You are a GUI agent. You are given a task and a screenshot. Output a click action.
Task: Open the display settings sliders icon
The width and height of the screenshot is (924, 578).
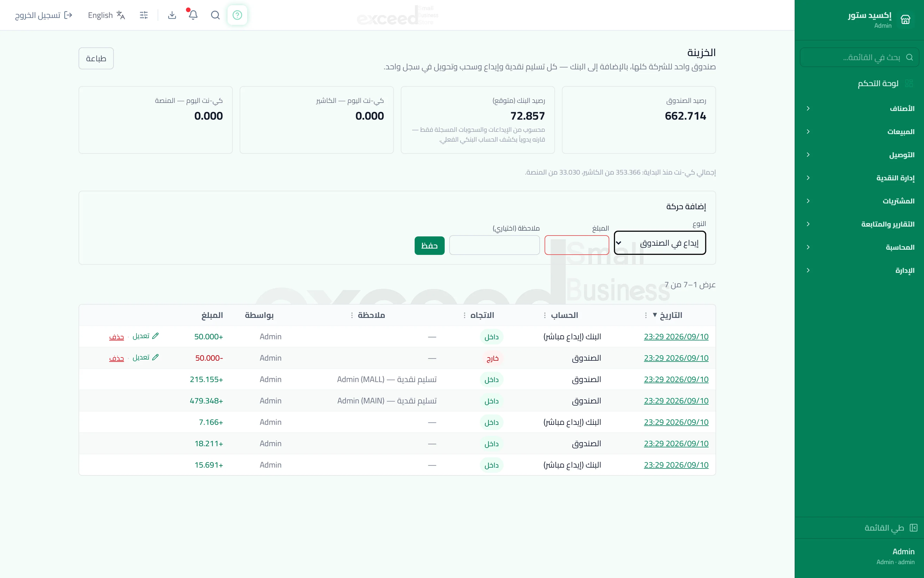coord(144,15)
